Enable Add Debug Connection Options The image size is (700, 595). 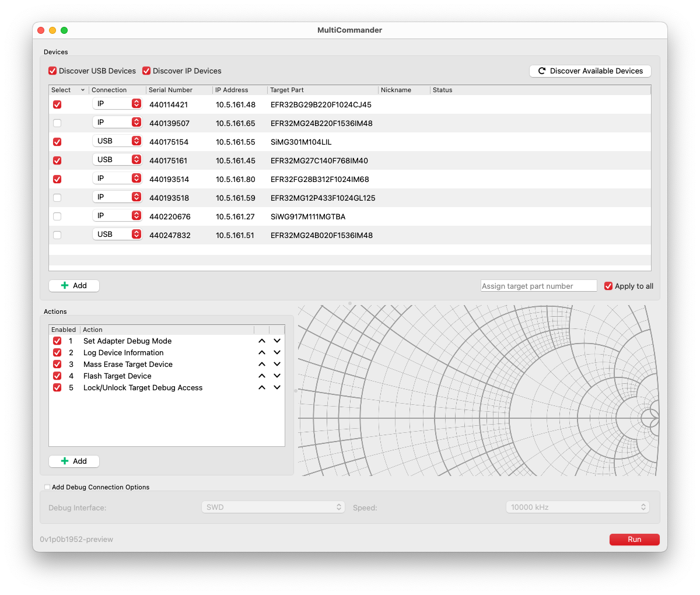[x=47, y=487]
